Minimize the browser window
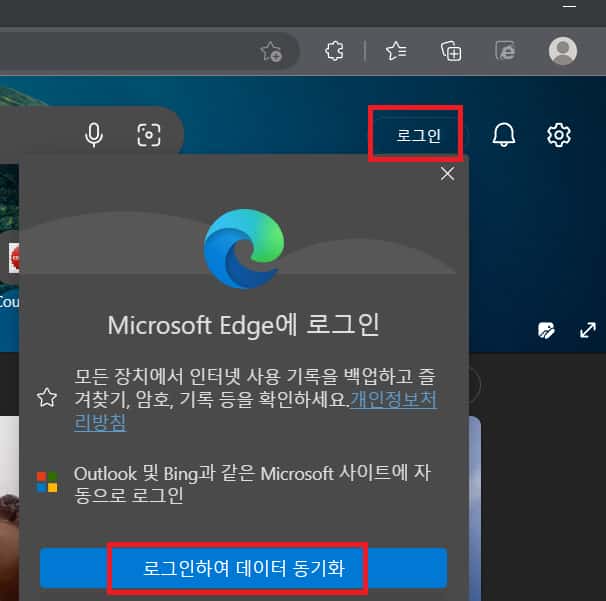Viewport: 606px width, 601px height. (569, 7)
